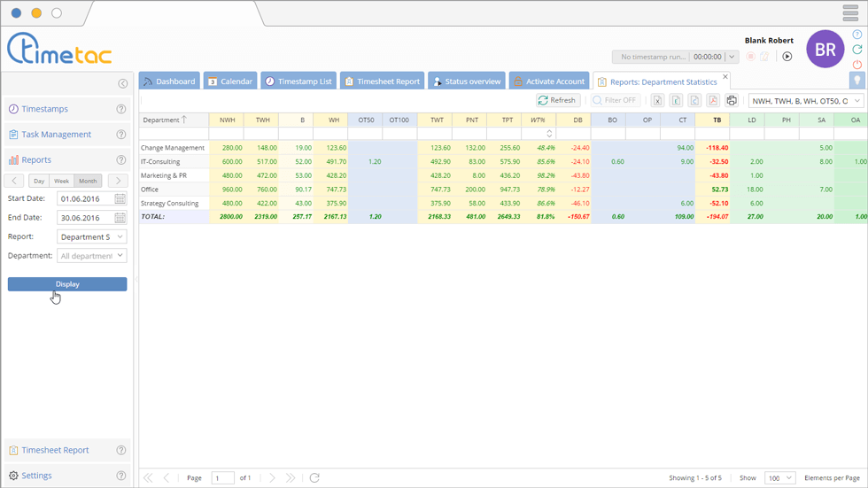868x488 pixels.
Task: Start timestamp with the play icon
Action: [787, 57]
